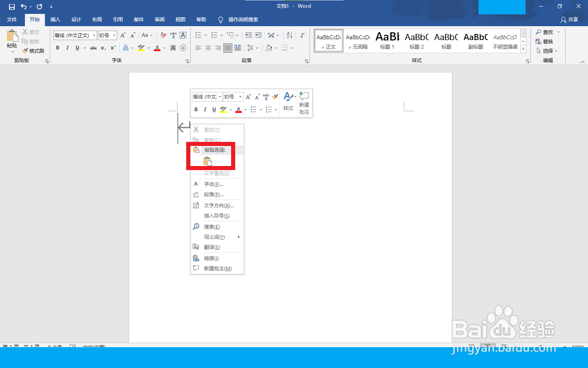588x368 pixels.
Task: Toggle Strikethrough (abc) in the ribbon
Action: (94, 48)
